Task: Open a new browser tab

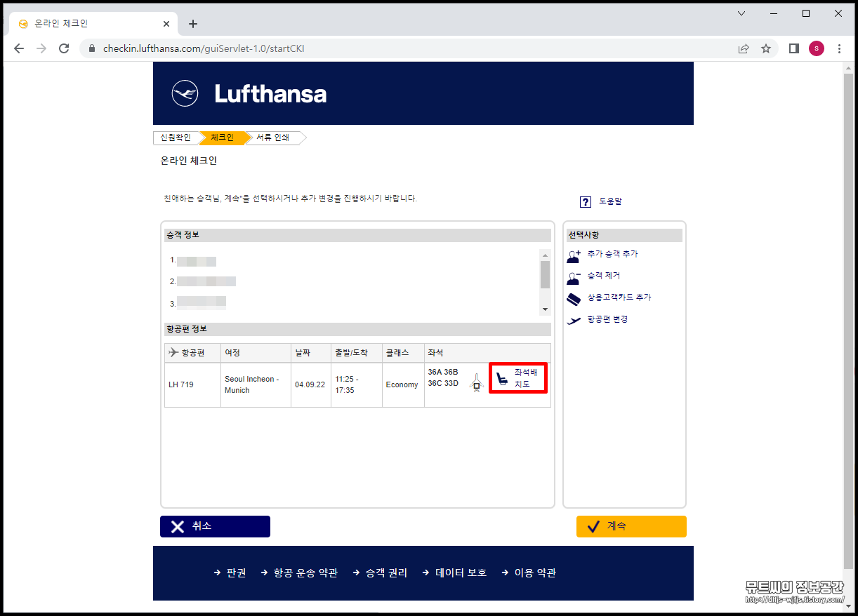Action: coord(193,24)
